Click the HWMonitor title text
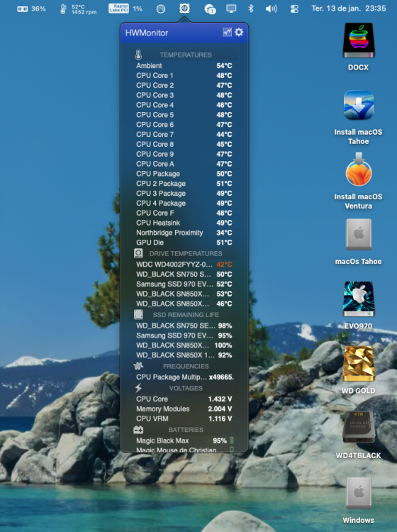 coord(147,33)
